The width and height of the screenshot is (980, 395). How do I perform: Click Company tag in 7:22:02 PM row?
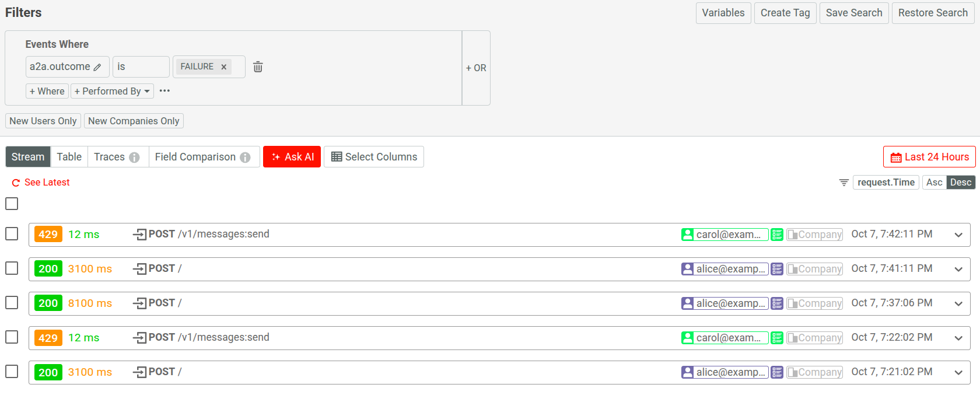tap(814, 338)
